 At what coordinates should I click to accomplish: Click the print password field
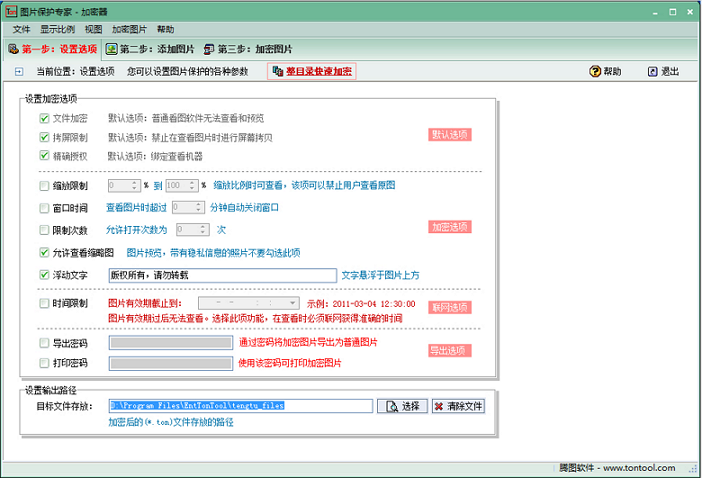(171, 363)
